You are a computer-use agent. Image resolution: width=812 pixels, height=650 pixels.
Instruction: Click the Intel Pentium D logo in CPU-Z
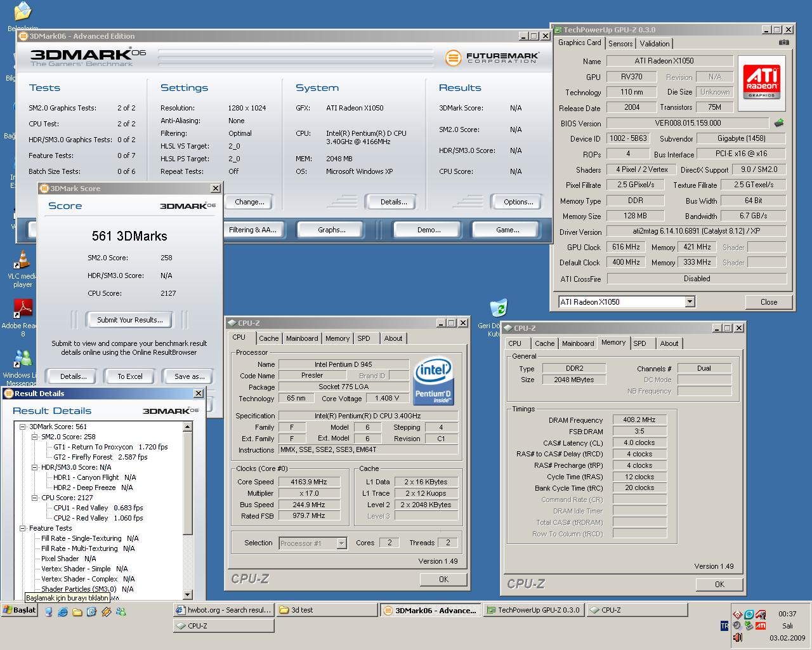click(x=433, y=381)
